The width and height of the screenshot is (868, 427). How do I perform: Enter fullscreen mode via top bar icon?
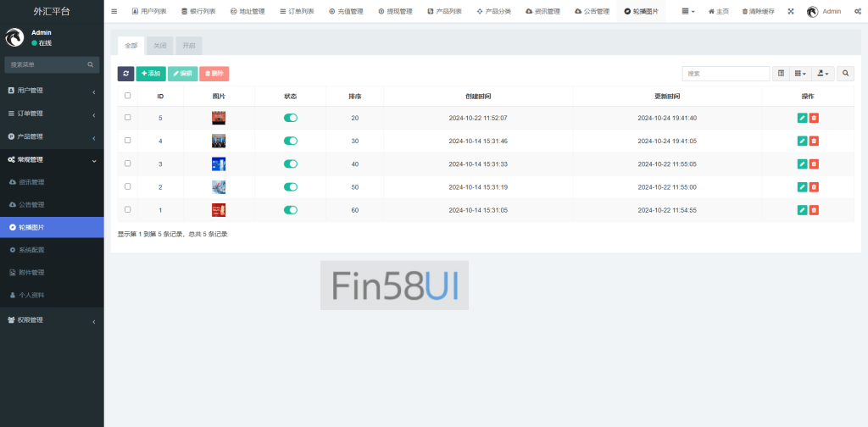(791, 11)
